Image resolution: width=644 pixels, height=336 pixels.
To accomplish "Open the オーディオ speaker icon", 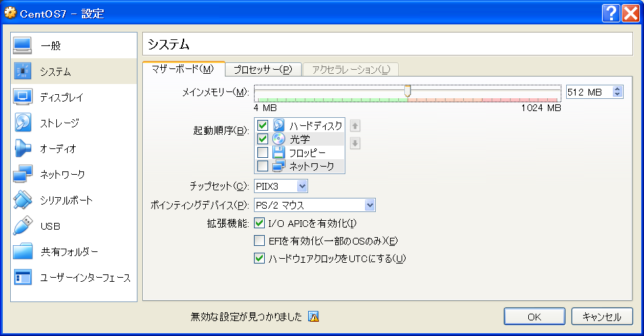I will coord(22,148).
